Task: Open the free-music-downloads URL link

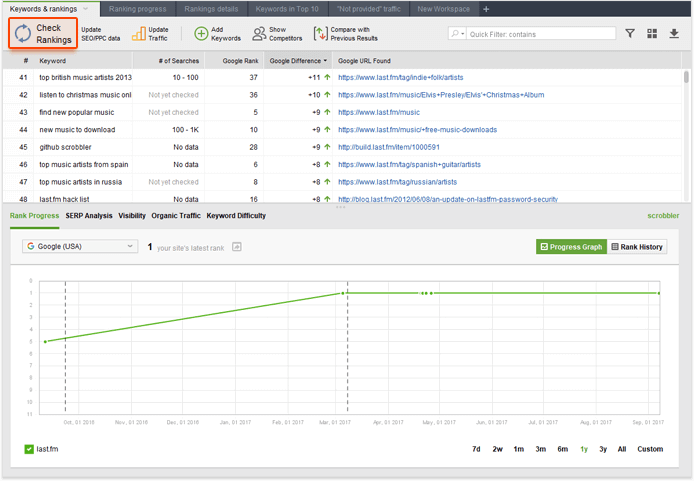Action: tap(417, 130)
